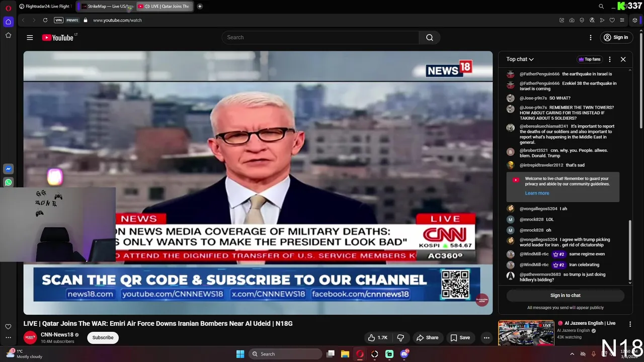This screenshot has height=362, width=644.
Task: Save the video to a playlist
Action: [x=460, y=338]
